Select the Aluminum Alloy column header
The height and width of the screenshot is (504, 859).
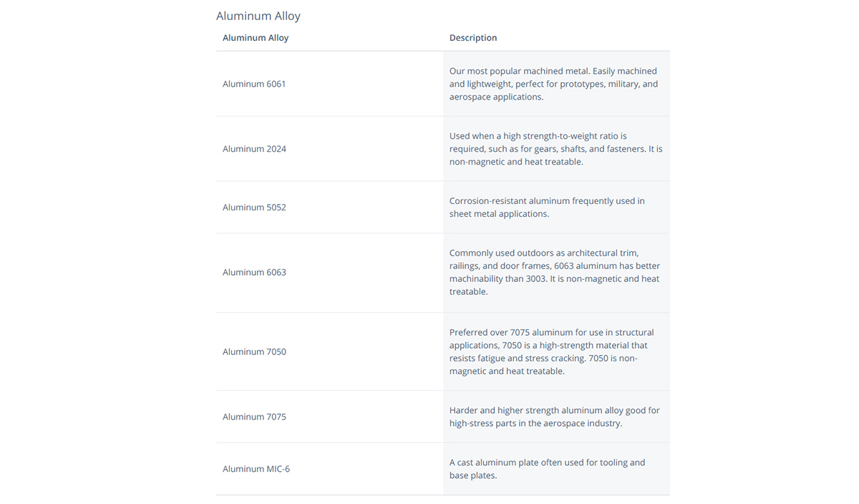(256, 38)
